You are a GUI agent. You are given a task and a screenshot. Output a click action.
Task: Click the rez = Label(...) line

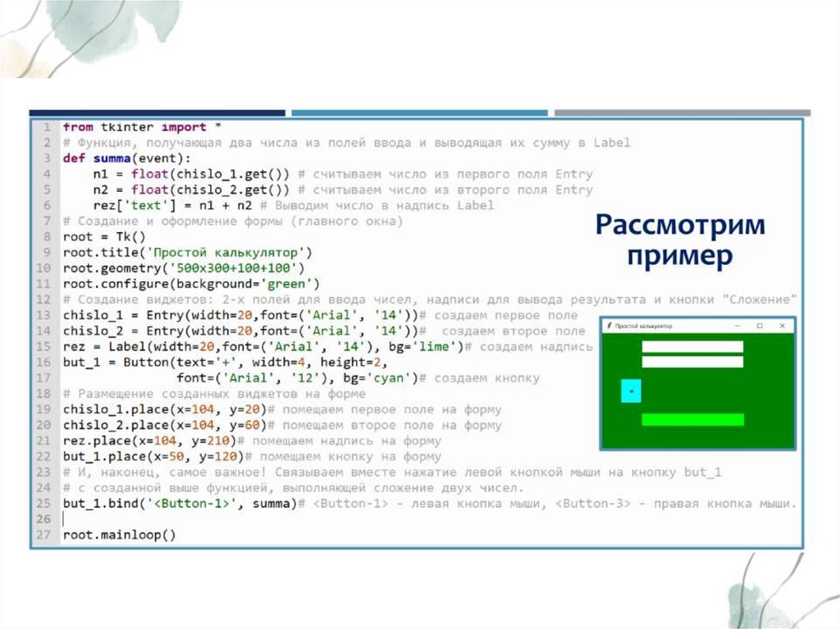point(328,347)
